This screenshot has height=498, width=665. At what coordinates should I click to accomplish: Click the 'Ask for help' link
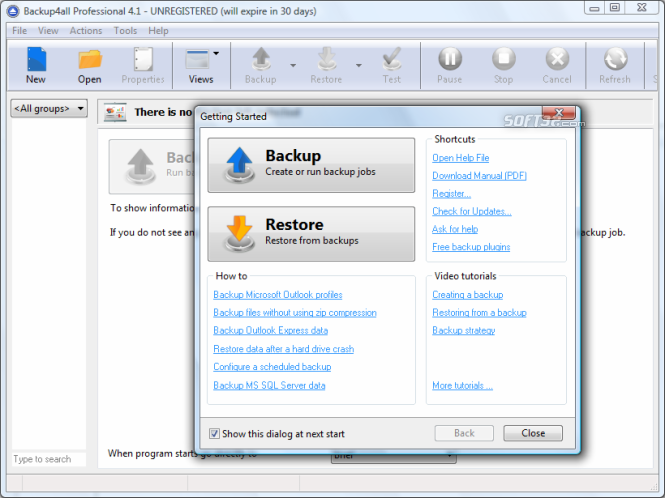(455, 229)
